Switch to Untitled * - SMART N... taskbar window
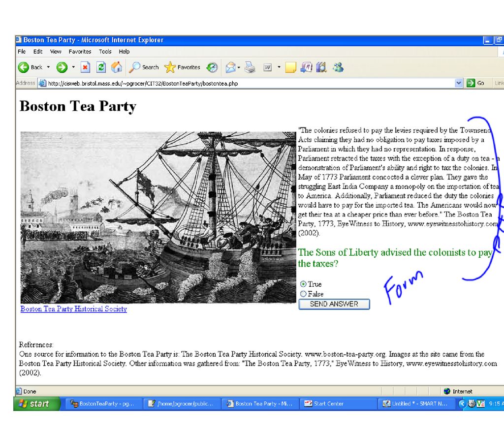 [x=416, y=403]
